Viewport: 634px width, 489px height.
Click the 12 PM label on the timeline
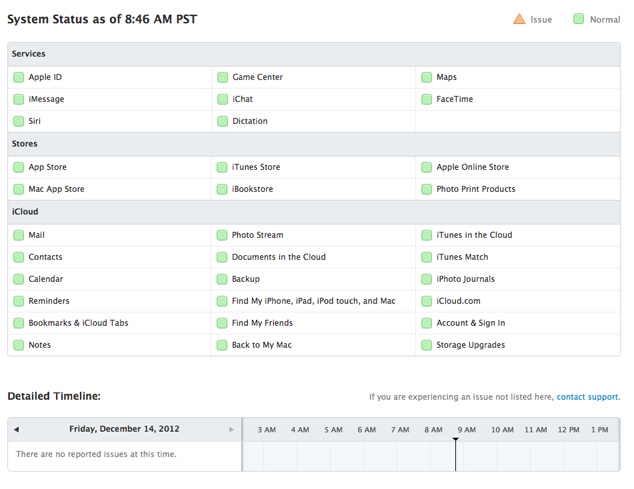[x=568, y=430]
